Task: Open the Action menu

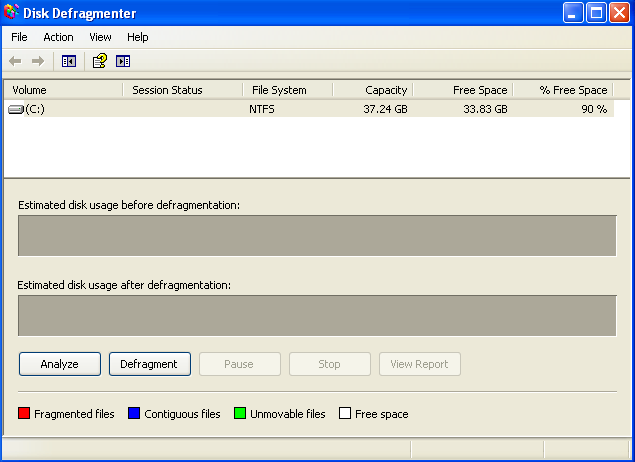Action: [x=58, y=37]
